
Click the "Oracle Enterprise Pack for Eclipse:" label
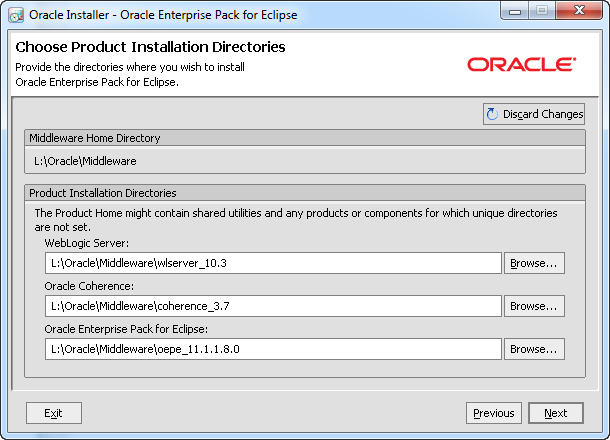click(x=126, y=329)
